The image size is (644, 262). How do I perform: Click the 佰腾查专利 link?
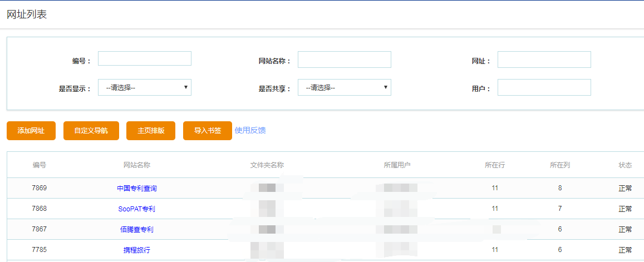click(x=136, y=230)
